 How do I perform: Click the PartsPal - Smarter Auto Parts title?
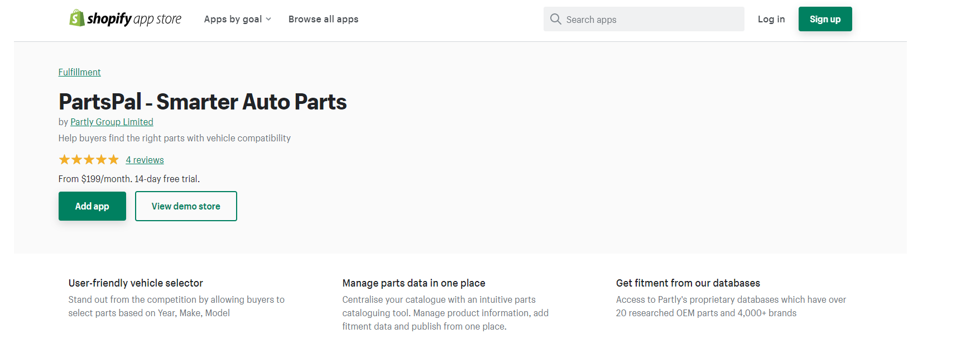tap(203, 102)
